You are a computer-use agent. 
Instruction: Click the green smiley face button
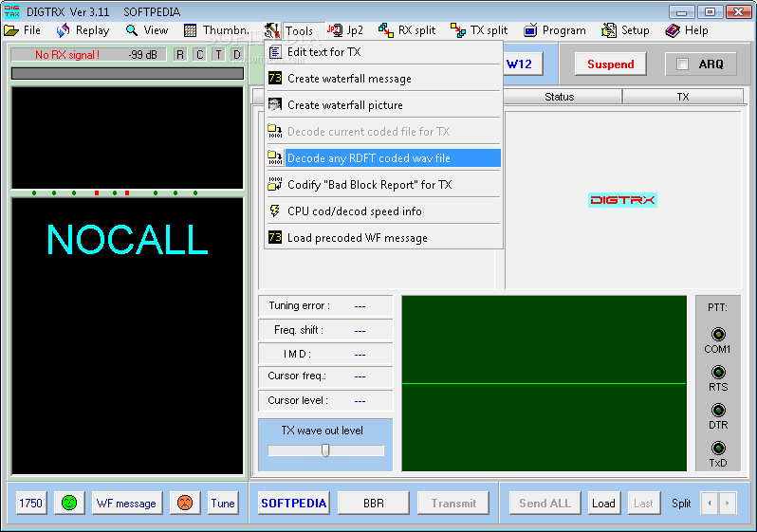tap(69, 503)
